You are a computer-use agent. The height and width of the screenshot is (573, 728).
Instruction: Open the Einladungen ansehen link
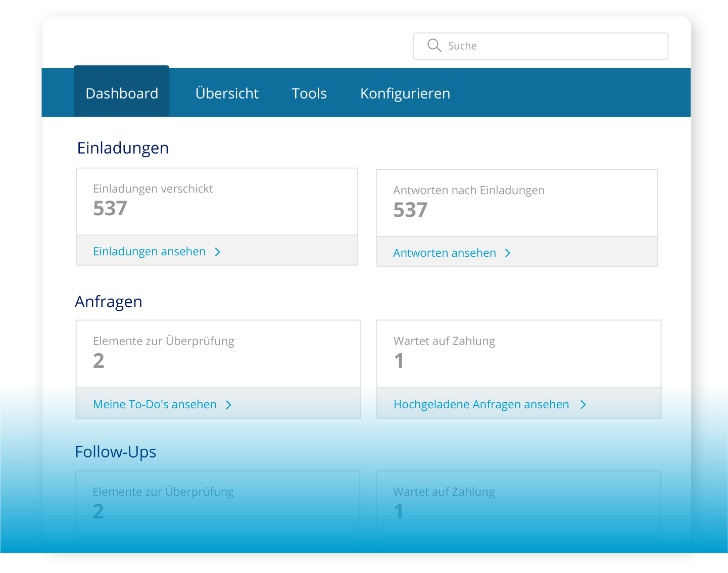tap(150, 251)
